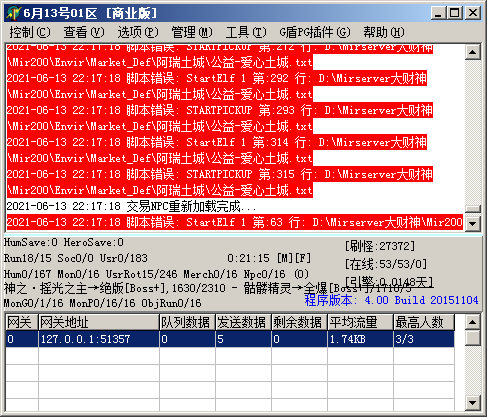487x417 pixels.
Task: Click log panel scroll down arrow
Action: (473, 223)
